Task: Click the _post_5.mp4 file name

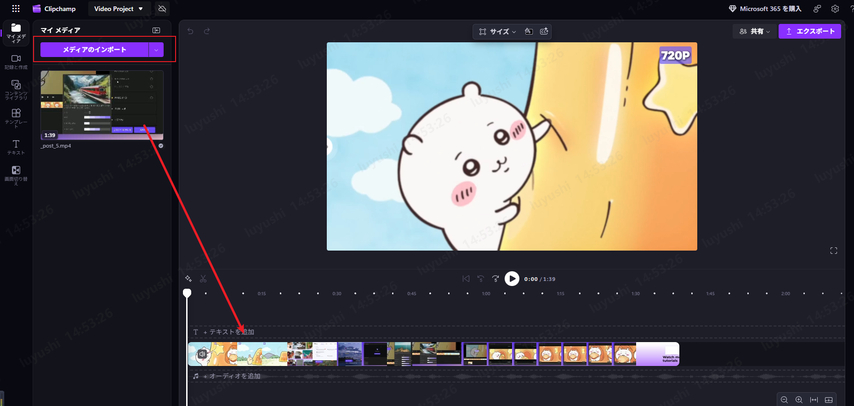Action: pyautogui.click(x=56, y=146)
